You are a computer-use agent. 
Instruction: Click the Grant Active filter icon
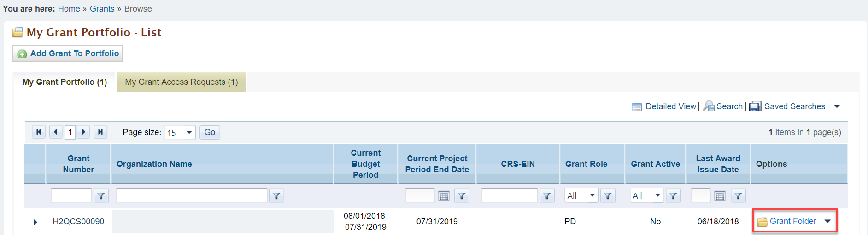(673, 196)
